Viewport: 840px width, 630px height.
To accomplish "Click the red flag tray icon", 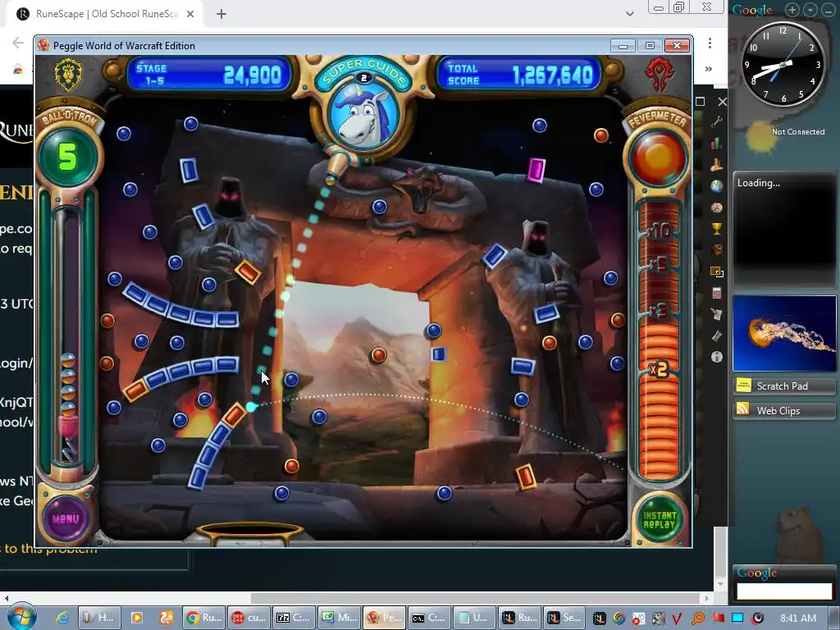I will click(718, 618).
